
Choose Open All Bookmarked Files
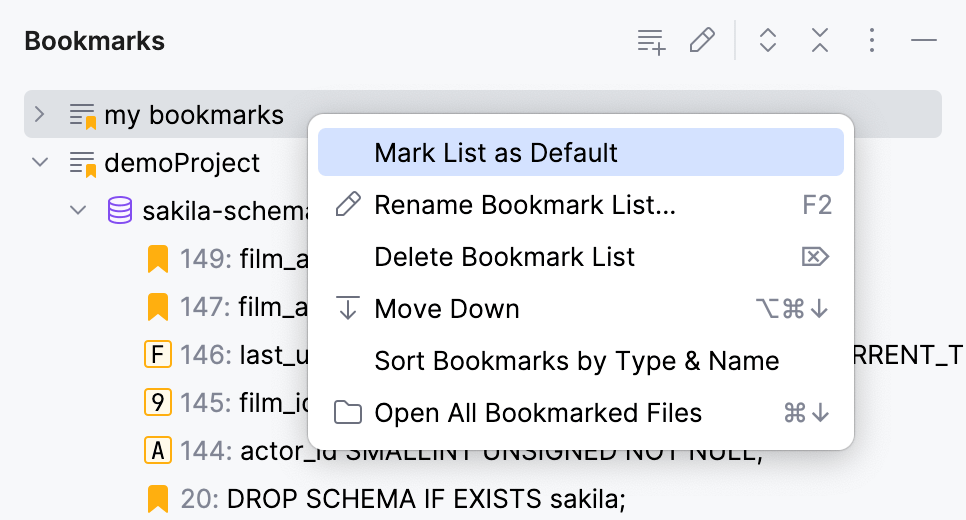pyautogui.click(x=538, y=413)
